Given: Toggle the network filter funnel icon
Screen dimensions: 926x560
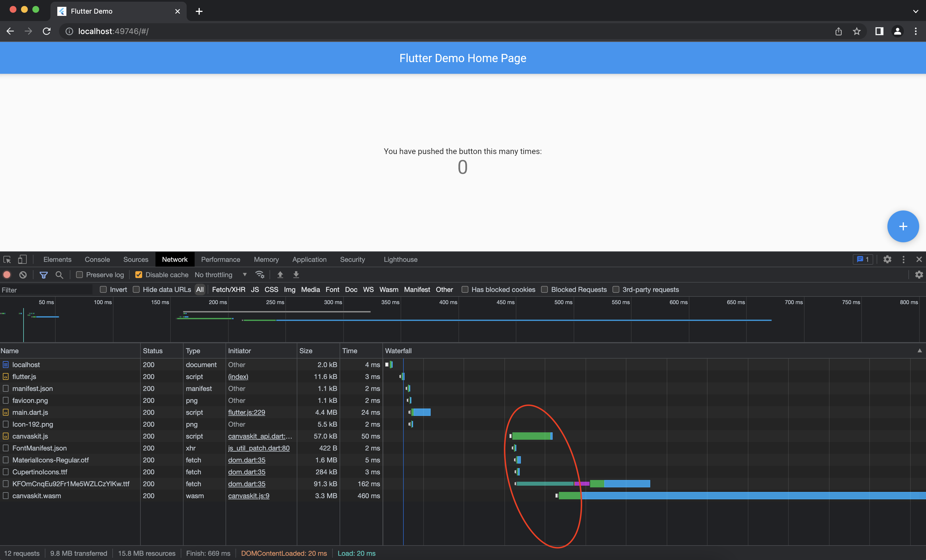Looking at the screenshot, I should (44, 275).
